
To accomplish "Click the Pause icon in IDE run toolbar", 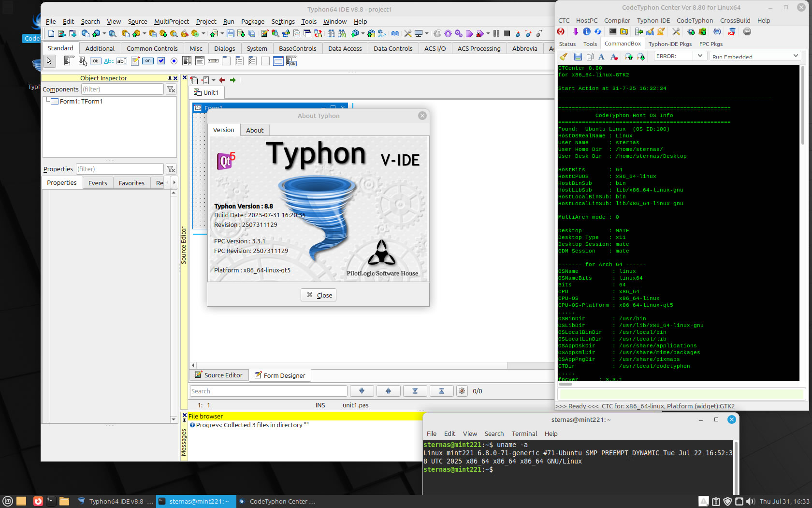I will coord(496,33).
